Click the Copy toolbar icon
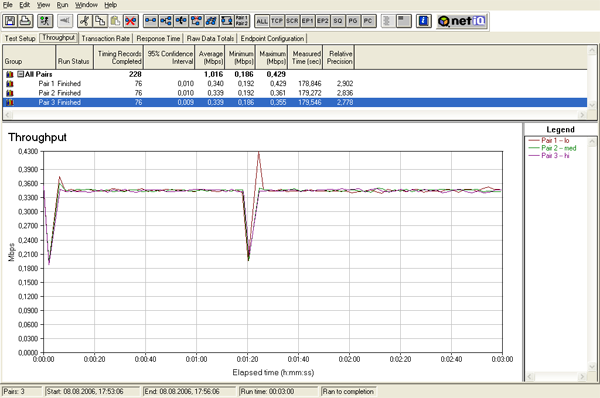This screenshot has height=398, width=600. [100, 21]
